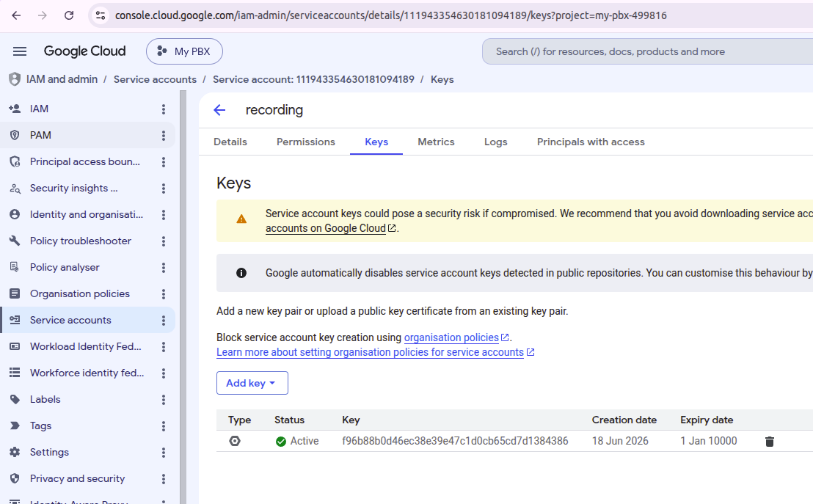Image resolution: width=813 pixels, height=504 pixels.
Task: Open the Principals with access tab
Action: click(x=591, y=142)
